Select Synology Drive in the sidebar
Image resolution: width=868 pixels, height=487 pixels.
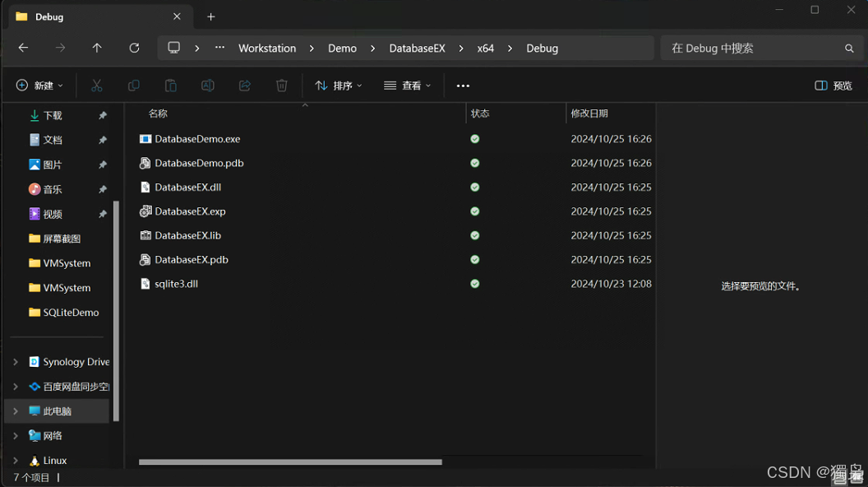(74, 361)
